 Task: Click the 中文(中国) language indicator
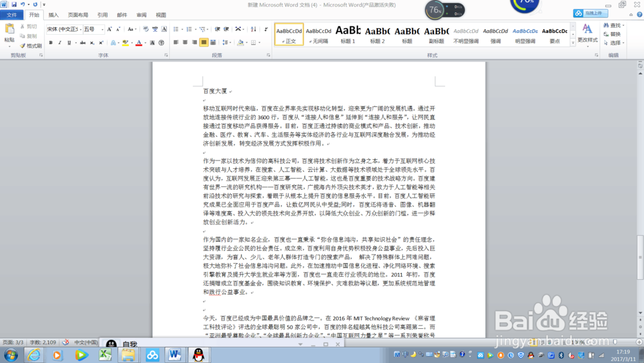[86, 342]
